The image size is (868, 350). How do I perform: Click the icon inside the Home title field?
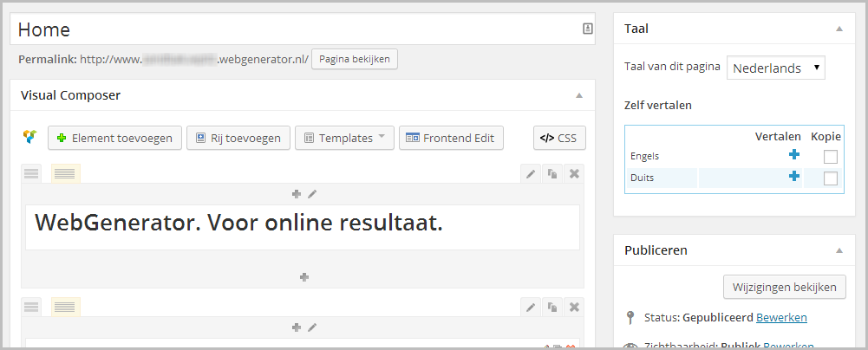pyautogui.click(x=588, y=29)
